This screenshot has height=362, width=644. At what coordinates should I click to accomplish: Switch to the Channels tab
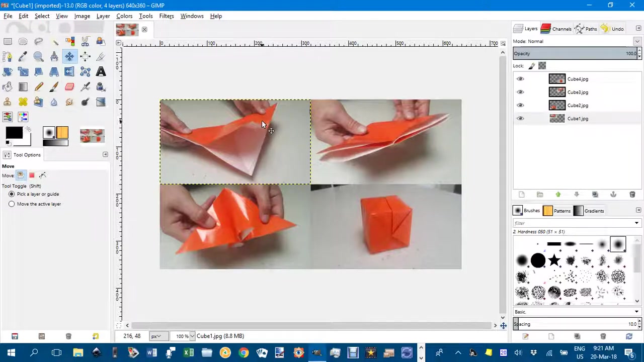click(558, 29)
